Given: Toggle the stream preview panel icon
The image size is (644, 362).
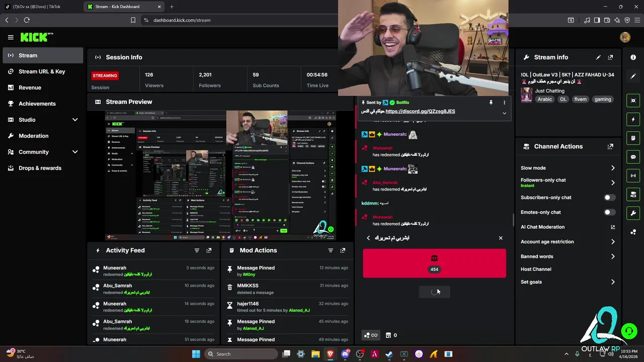Looking at the screenshot, I should point(633,101).
